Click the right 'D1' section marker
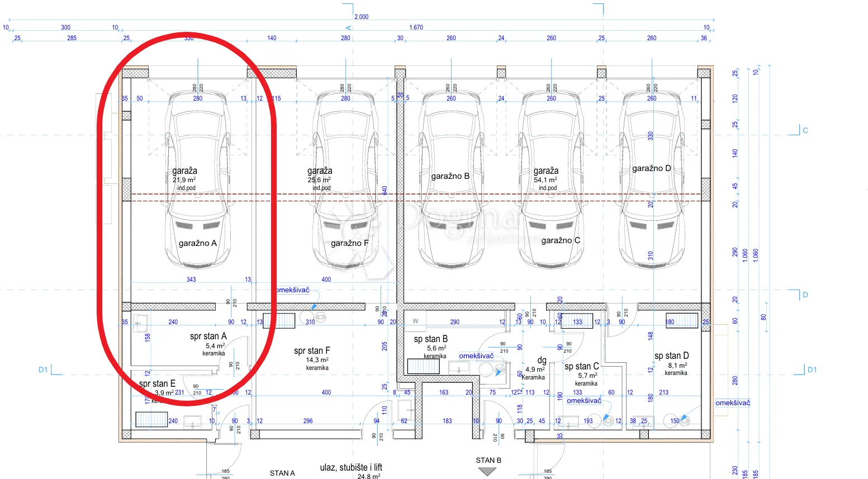 tap(812, 369)
